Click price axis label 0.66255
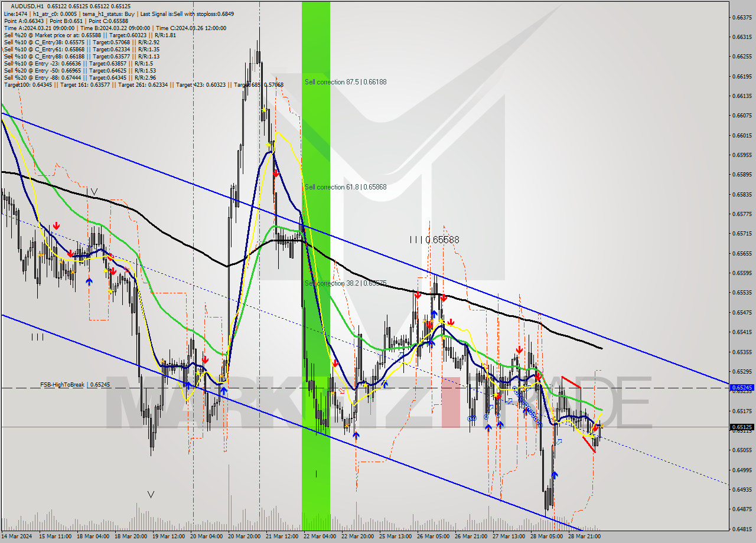Screen dimensions: 756x543 pos(741,57)
